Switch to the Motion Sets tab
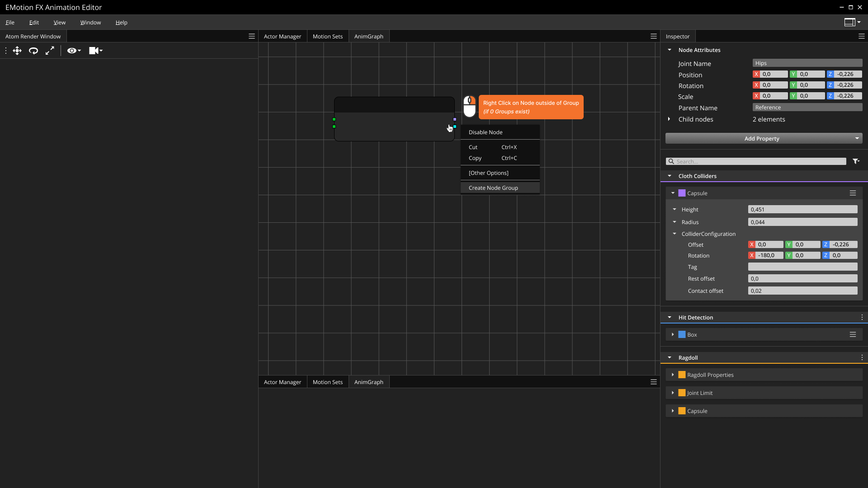 (x=327, y=36)
